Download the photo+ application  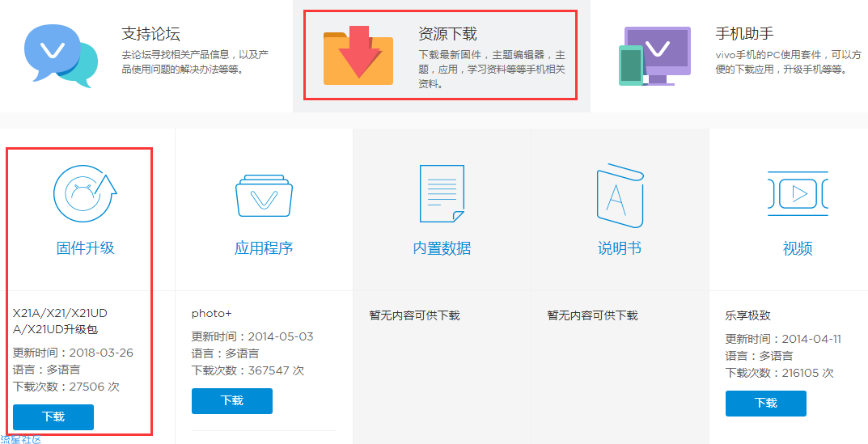(232, 401)
